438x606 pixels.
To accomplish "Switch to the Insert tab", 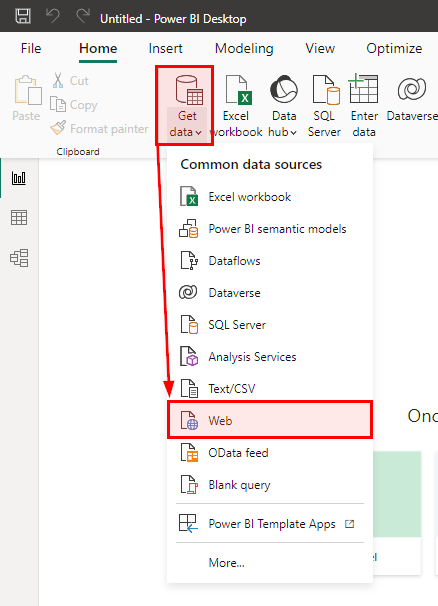I will point(165,49).
